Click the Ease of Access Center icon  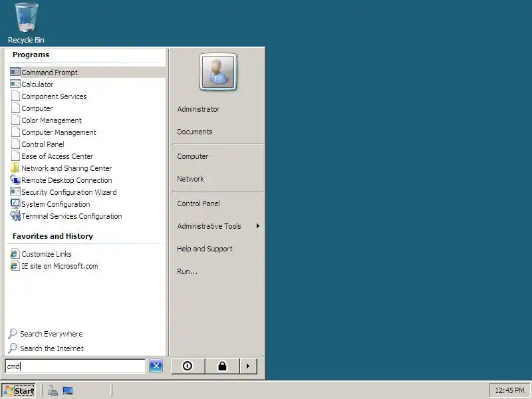[x=15, y=156]
